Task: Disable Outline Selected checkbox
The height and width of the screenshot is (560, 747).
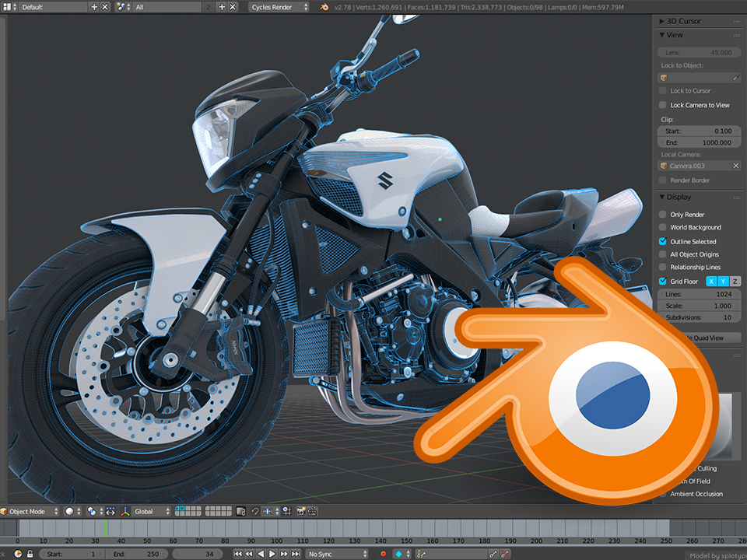Action: click(x=662, y=241)
